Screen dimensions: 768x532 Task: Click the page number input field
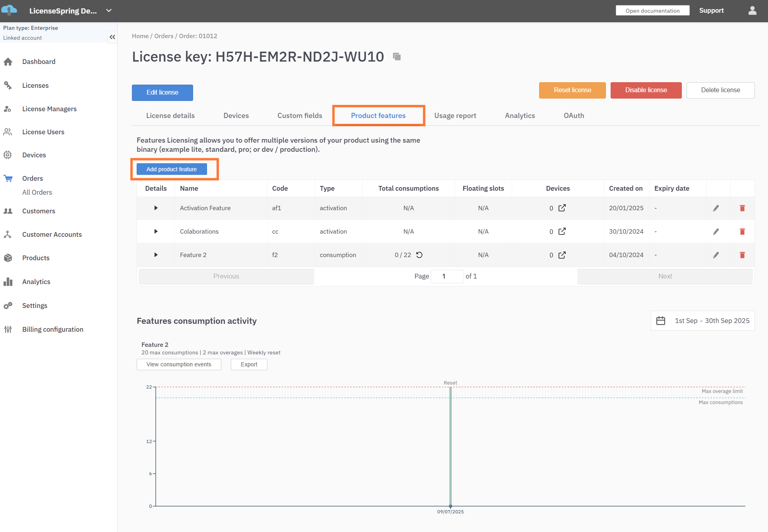pyautogui.click(x=447, y=276)
